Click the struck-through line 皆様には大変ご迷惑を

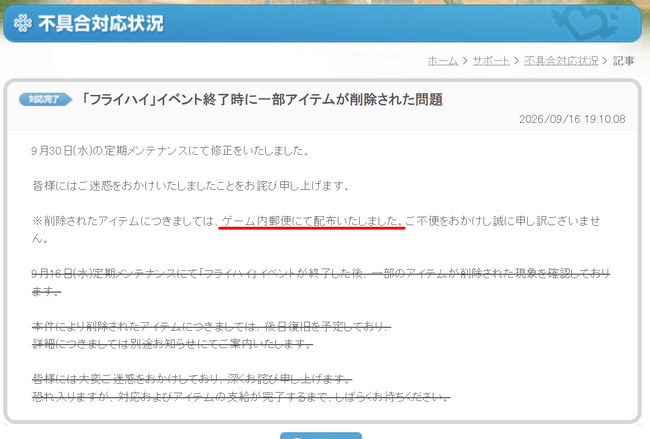pyautogui.click(x=192, y=378)
